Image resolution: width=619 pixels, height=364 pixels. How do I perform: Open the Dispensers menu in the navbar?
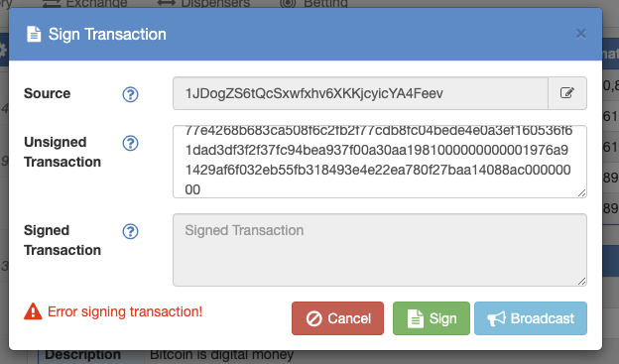(203, 4)
